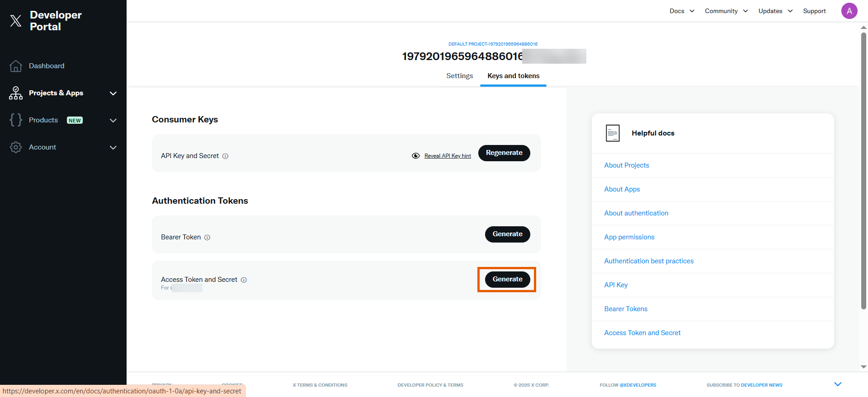
Task: Click info icon beside Access Token and Secret
Action: pyautogui.click(x=244, y=280)
